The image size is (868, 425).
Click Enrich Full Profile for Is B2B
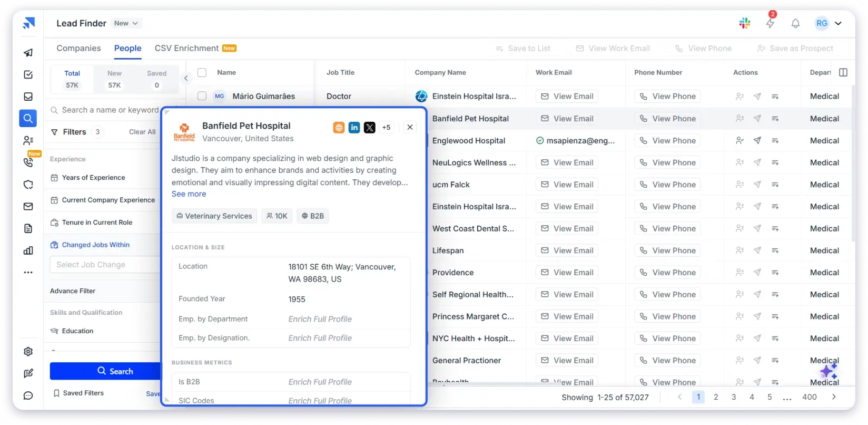pos(320,382)
